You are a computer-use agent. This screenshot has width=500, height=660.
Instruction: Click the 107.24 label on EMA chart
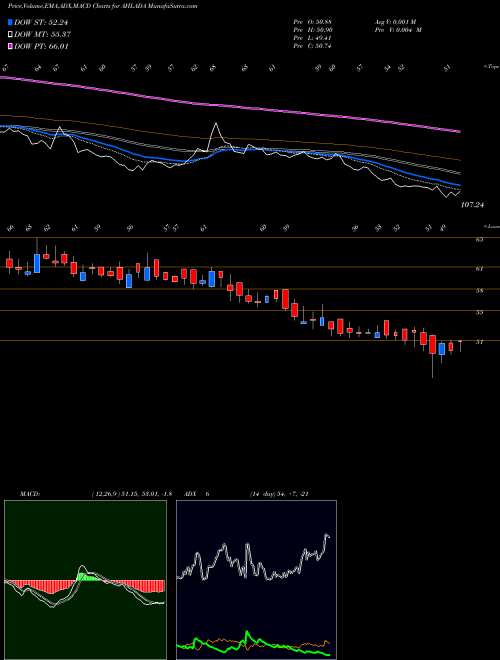tap(473, 205)
